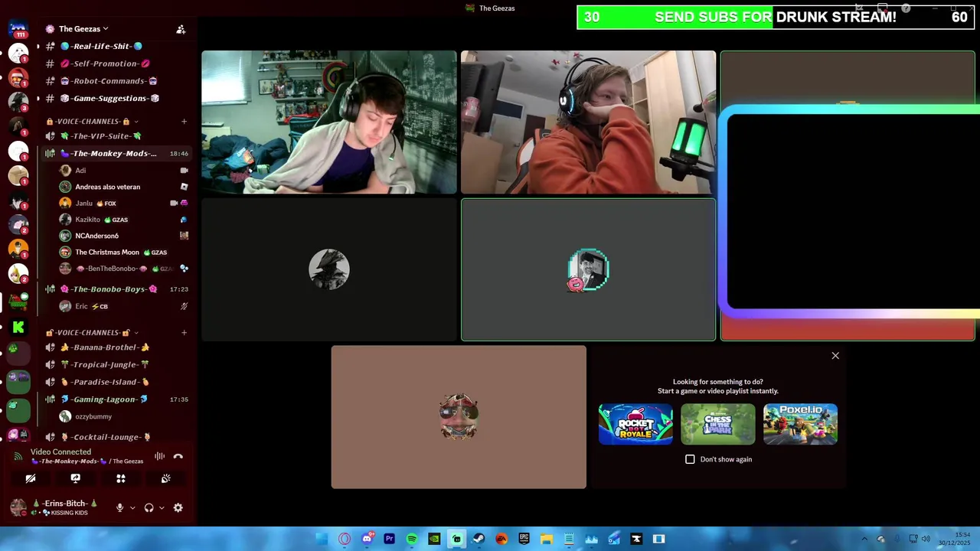
Task: Focus tile with crow avatar
Action: pos(329,269)
